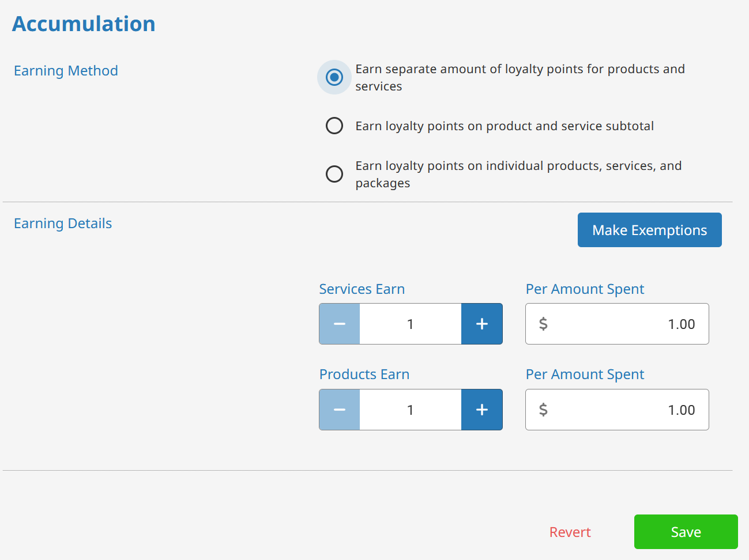Click the dollar sign in Products amount field

coord(543,410)
